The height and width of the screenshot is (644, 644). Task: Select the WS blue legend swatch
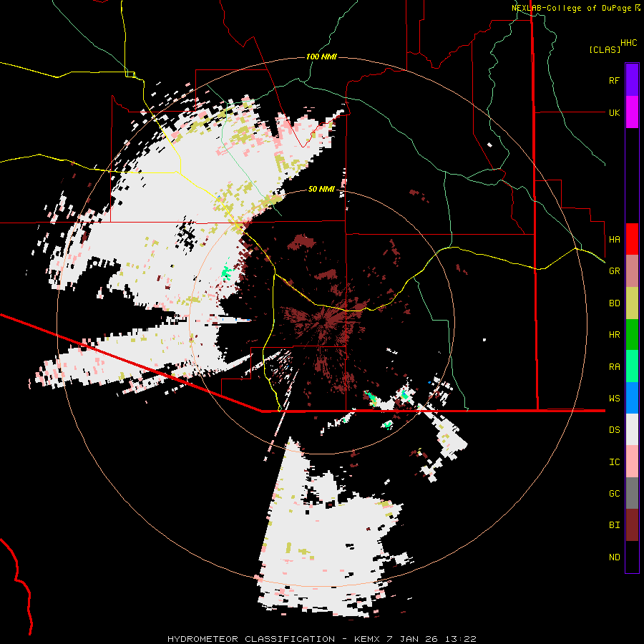click(632, 398)
